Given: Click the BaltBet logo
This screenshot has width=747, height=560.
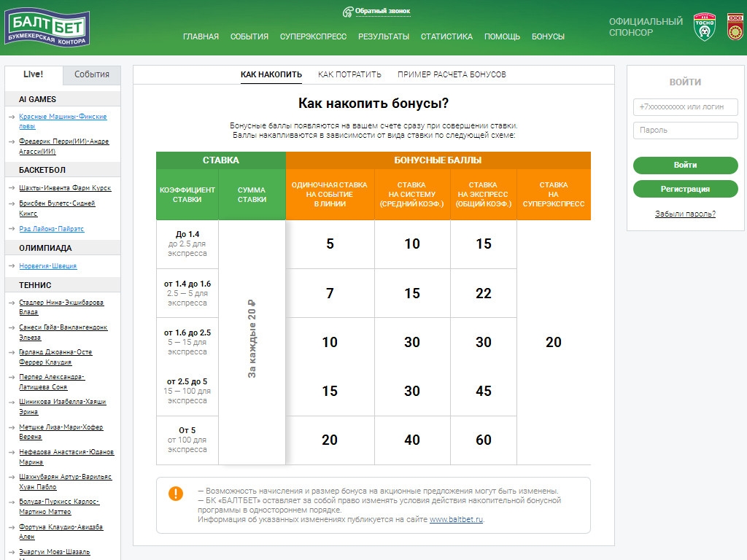Looking at the screenshot, I should (x=47, y=27).
